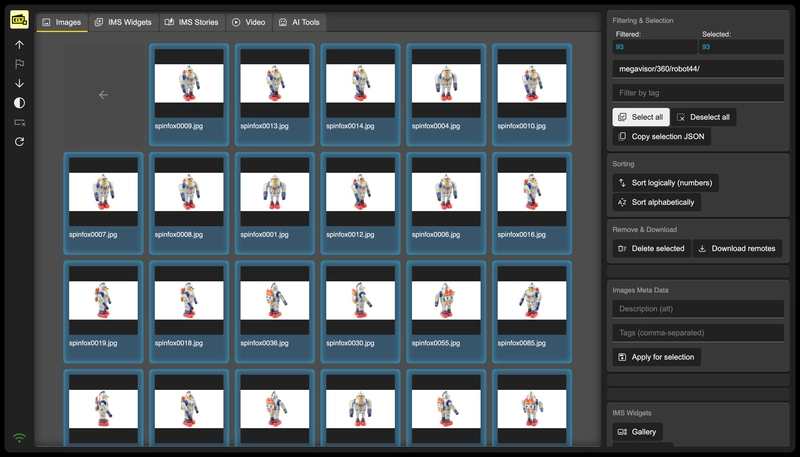Click the up arrow icon in left sidebar
The height and width of the screenshot is (457, 800).
(x=19, y=45)
